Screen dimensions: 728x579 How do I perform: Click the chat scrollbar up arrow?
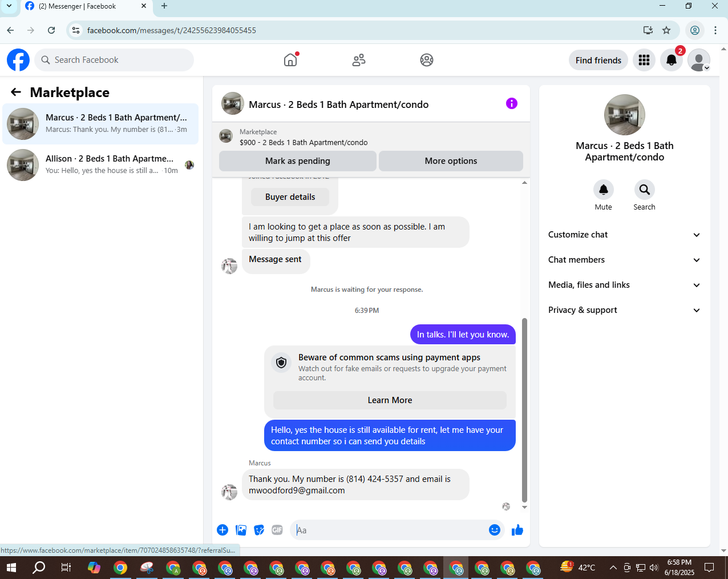(524, 183)
